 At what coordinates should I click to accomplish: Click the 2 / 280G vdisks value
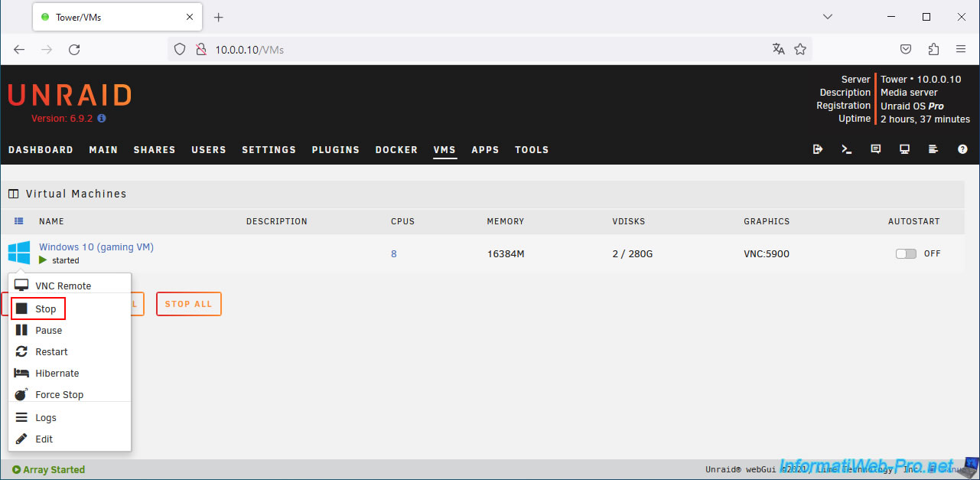coord(633,253)
